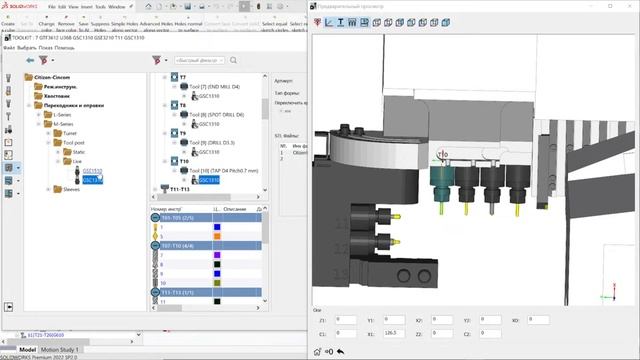Collapse the T01-T05 group in tool table

(155, 218)
